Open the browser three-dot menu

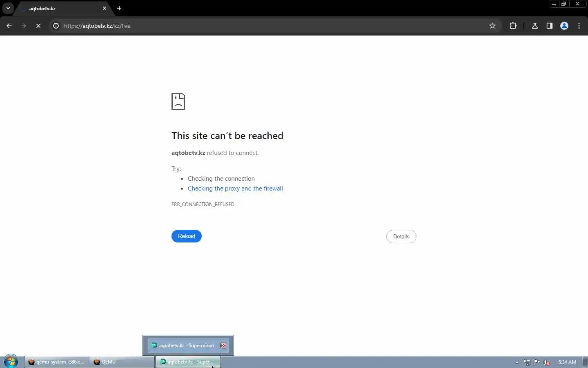click(579, 26)
